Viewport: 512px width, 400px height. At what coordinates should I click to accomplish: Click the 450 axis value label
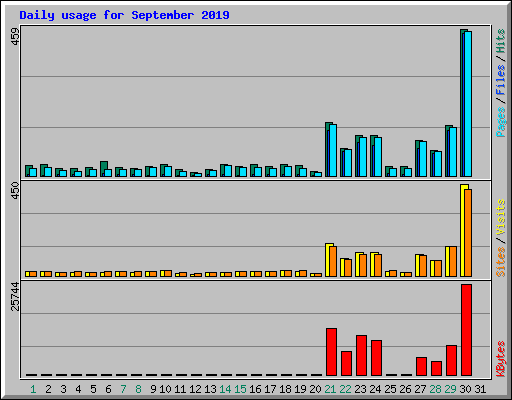coord(15,191)
